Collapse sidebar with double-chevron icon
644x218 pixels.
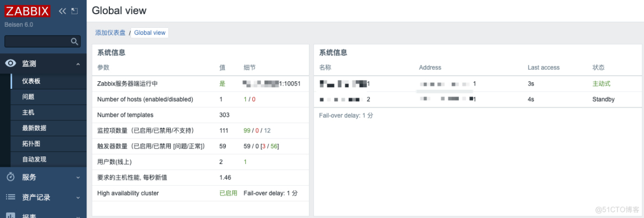pos(63,11)
